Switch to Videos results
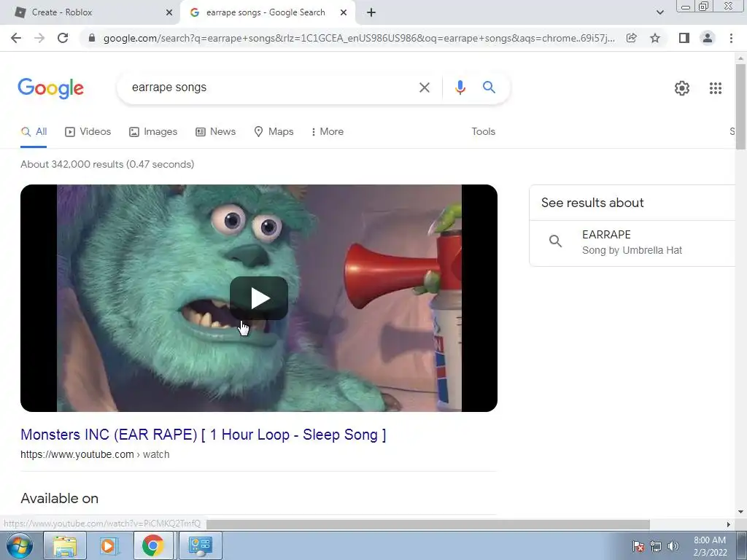 coord(88,132)
